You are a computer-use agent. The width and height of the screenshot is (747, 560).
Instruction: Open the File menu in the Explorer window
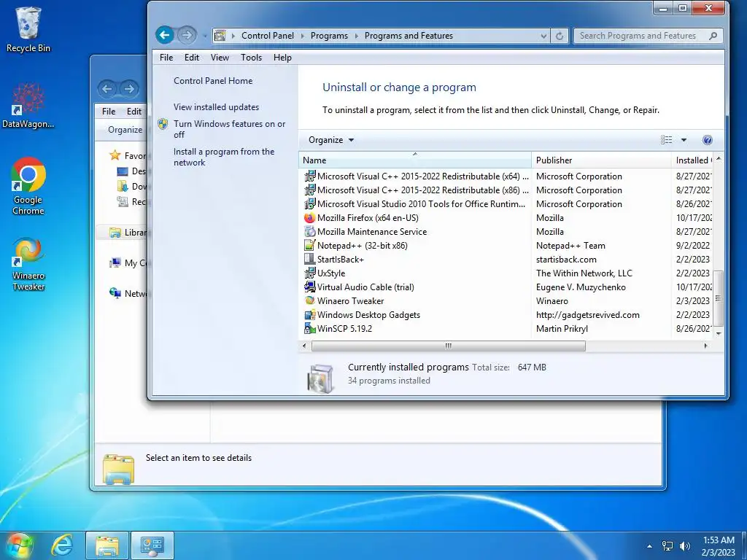(x=109, y=112)
